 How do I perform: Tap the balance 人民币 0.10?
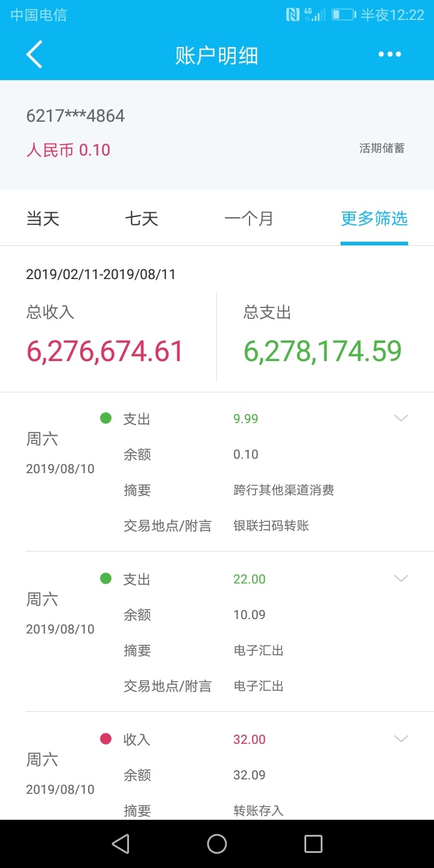(68, 150)
